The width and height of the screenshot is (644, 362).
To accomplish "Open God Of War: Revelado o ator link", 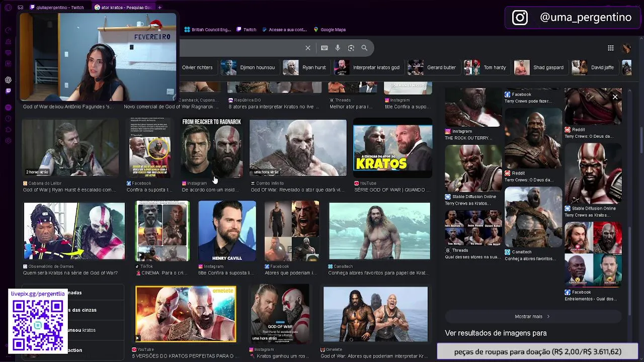I will [297, 190].
